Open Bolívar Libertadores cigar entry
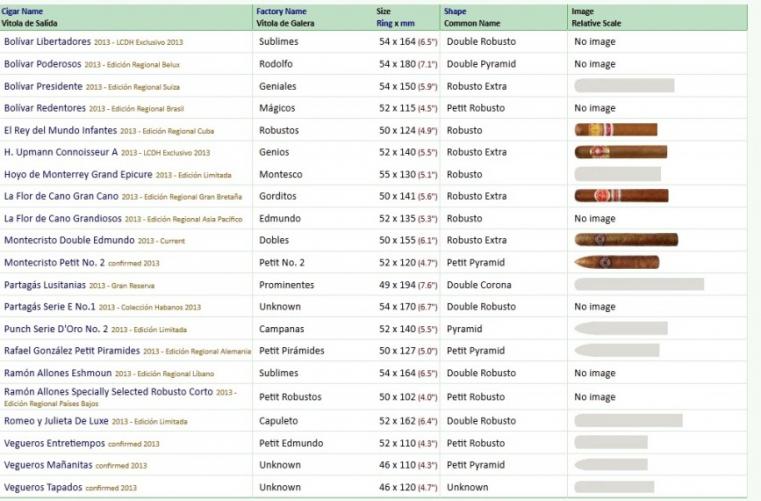 pyautogui.click(x=48, y=42)
